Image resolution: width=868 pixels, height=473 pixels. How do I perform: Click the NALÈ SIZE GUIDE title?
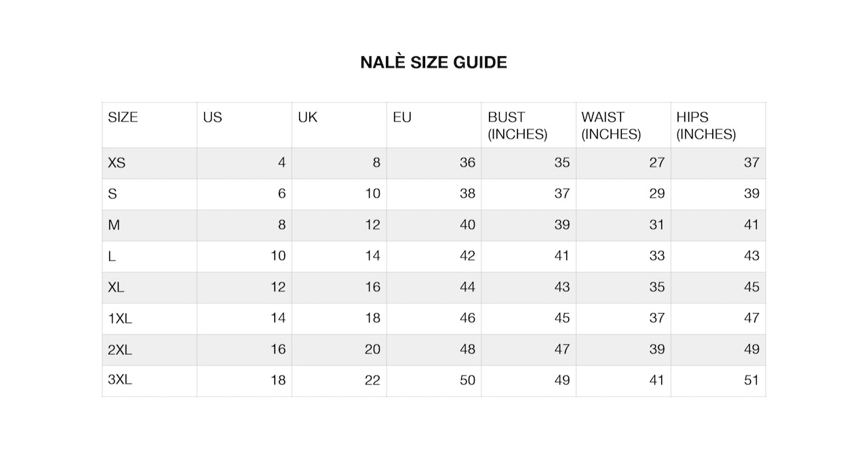(x=433, y=62)
